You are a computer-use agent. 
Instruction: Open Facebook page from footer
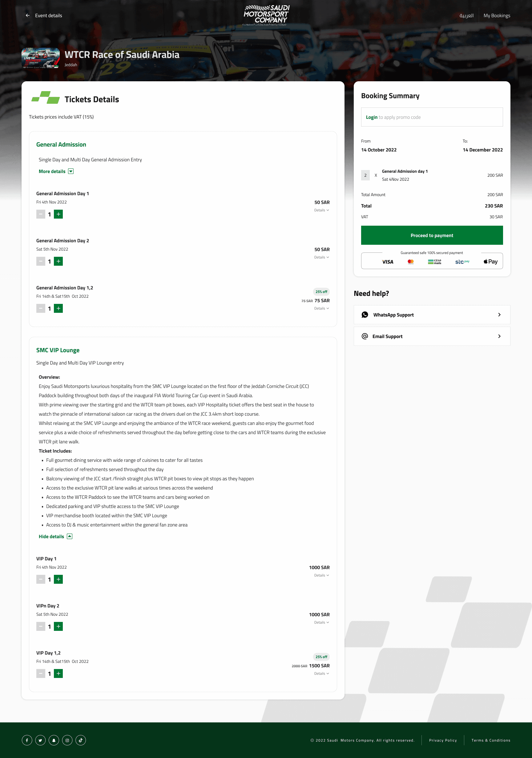(x=27, y=740)
